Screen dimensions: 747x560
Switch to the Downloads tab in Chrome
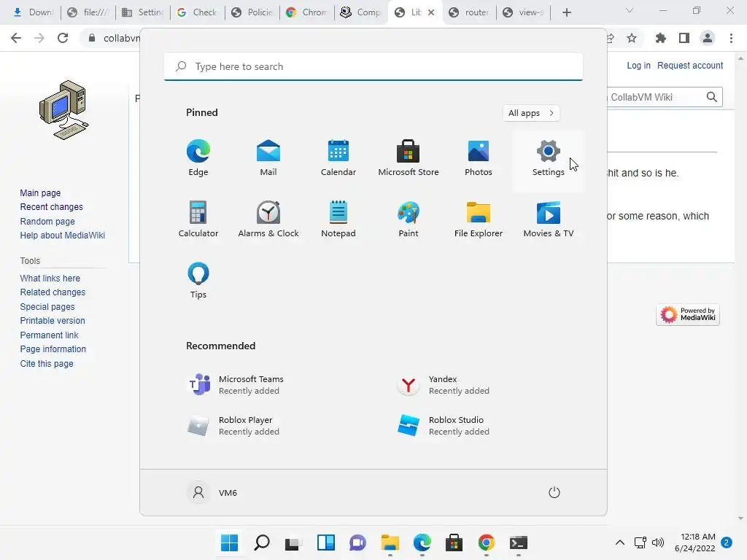coord(34,12)
